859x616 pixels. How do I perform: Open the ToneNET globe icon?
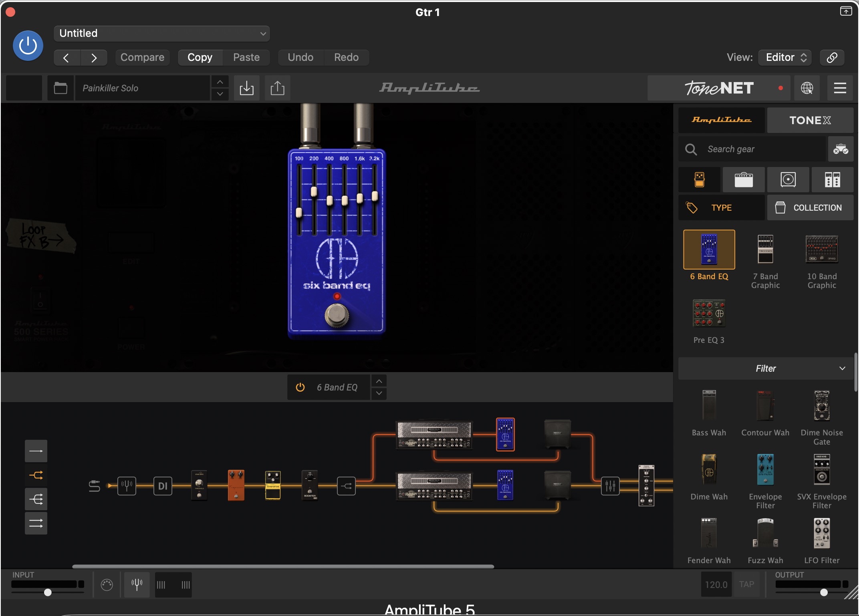[807, 88]
